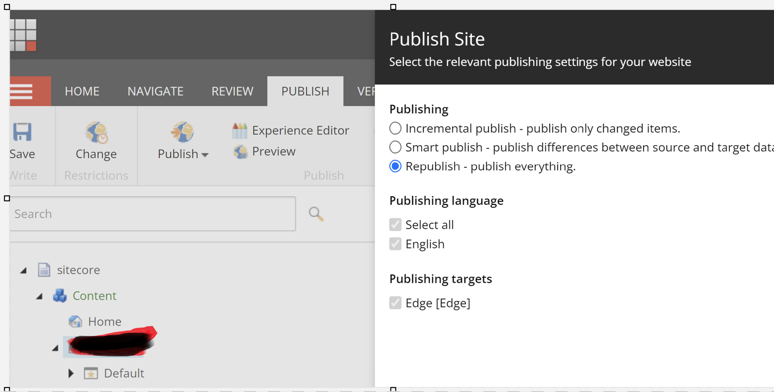Screen dimensions: 774x392
Task: Open Experience Editor from the ribbon
Action: (x=291, y=130)
